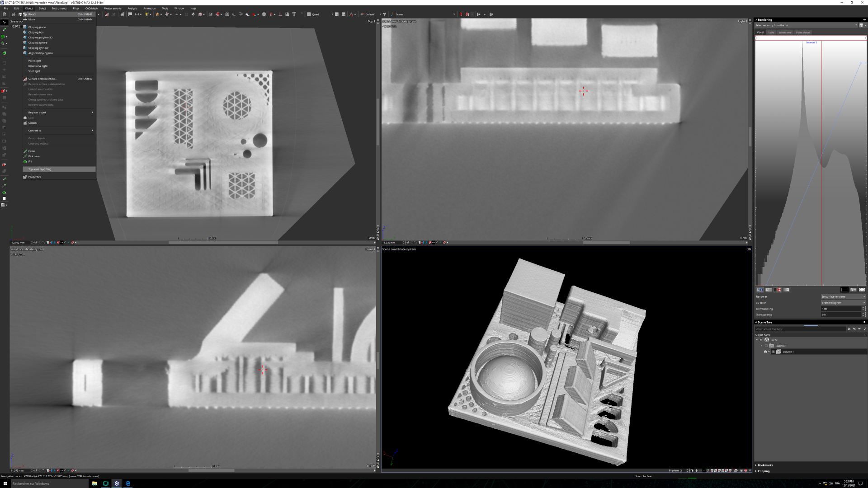Toggle the lock icon next to Volume 1
The image size is (868, 488).
(765, 352)
